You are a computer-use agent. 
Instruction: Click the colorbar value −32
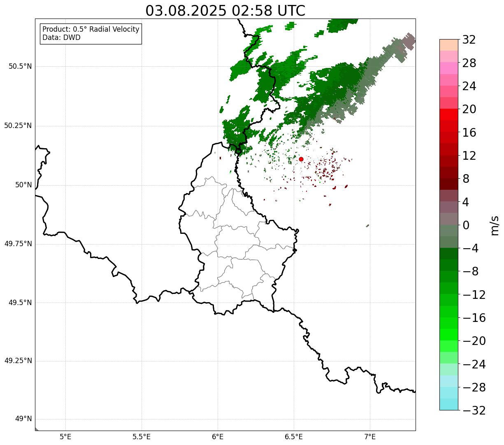[x=474, y=410]
